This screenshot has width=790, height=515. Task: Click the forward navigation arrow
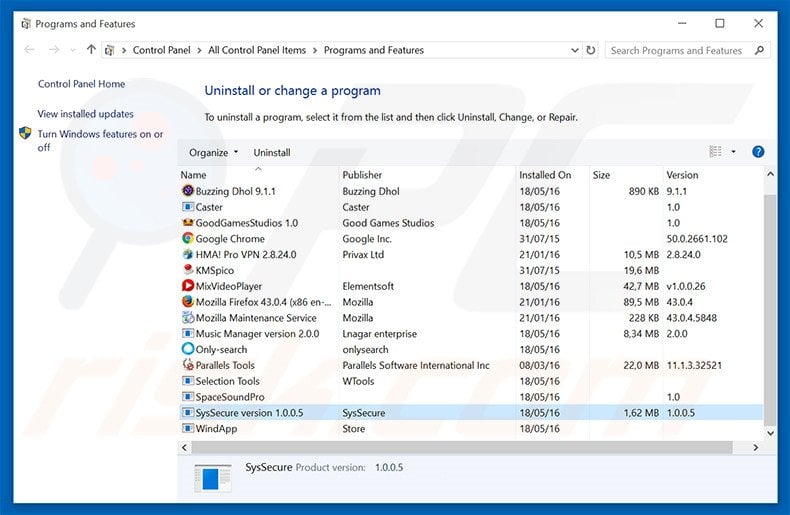[54, 49]
